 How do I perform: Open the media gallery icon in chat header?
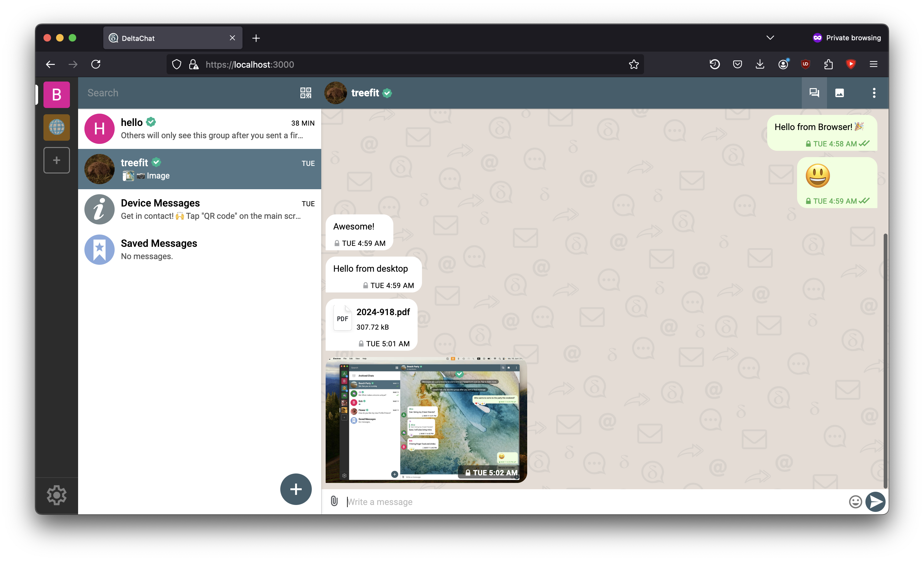tap(840, 93)
